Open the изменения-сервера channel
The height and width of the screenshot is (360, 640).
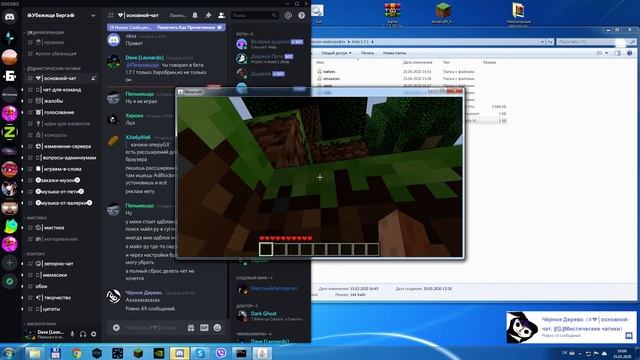[x=61, y=146]
